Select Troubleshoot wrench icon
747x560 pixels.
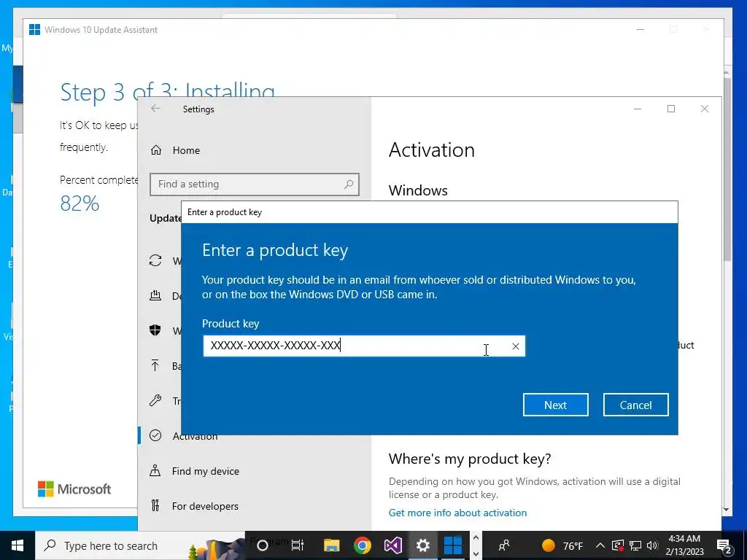pyautogui.click(x=155, y=400)
